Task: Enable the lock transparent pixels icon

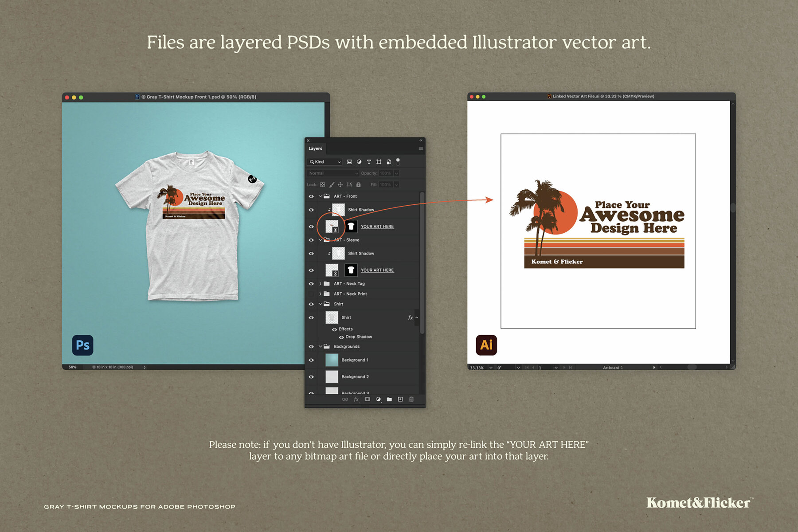Action: (322, 185)
